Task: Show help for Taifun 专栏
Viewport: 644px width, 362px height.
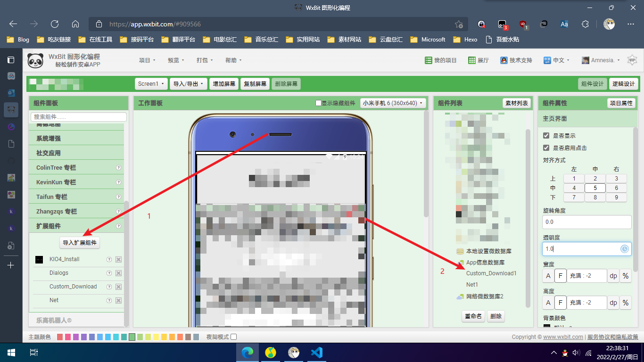Action: click(x=119, y=197)
